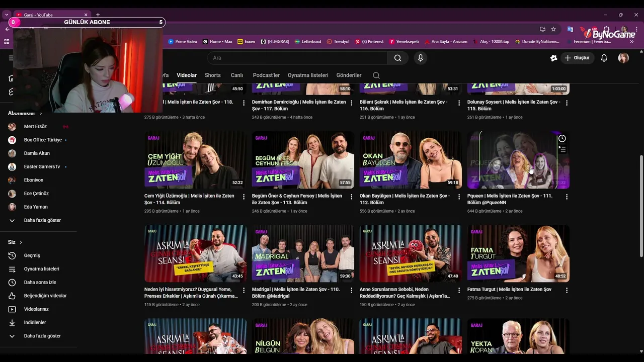Open options for Neden iyi hissetmiyoruz video
This screenshot has width=644, height=362.
click(244, 290)
